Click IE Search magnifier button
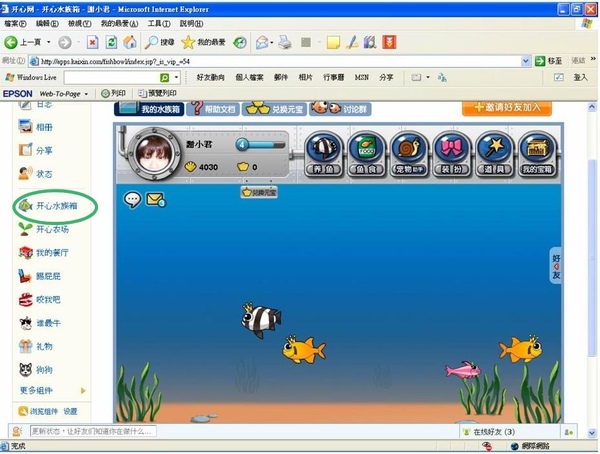 [159, 42]
